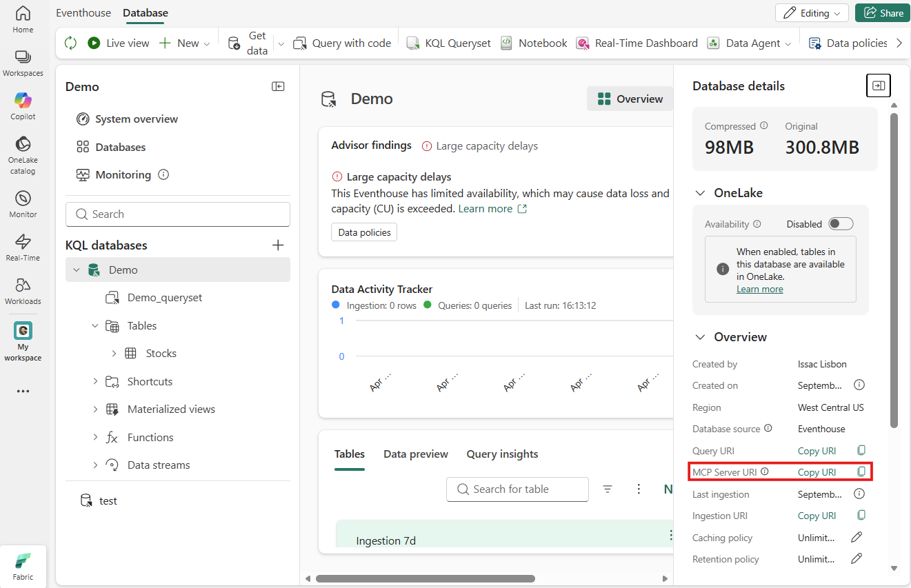Edit the Retention policy with the pencil
The width and height of the screenshot is (911, 588).
857,558
